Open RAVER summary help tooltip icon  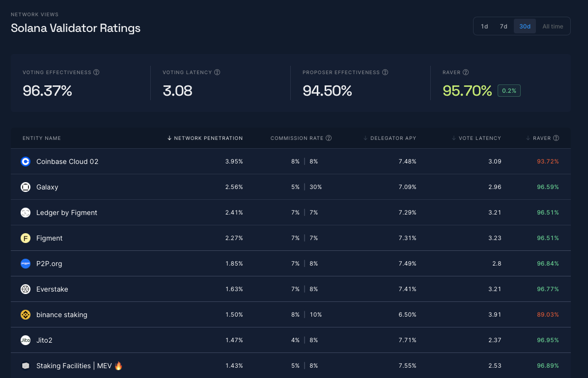[x=466, y=72]
